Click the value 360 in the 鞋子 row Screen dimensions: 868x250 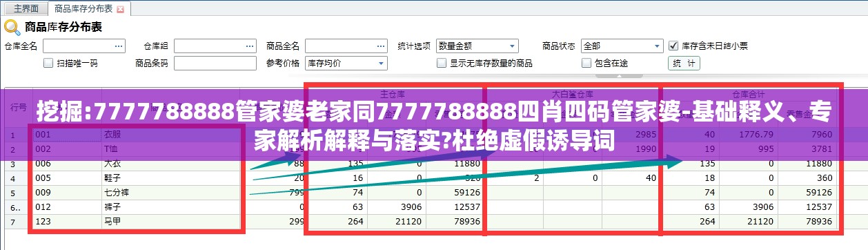click(825, 177)
